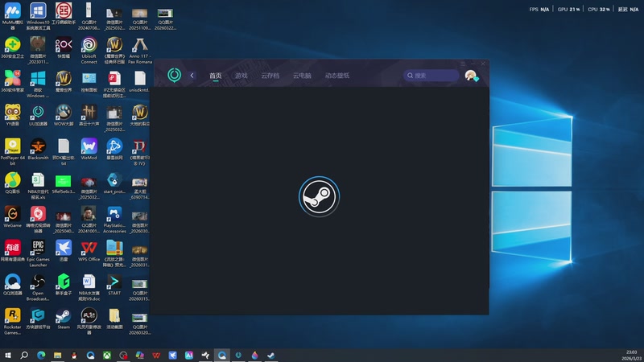Select the 360安全卫士 desktop icon

[x=12, y=47]
